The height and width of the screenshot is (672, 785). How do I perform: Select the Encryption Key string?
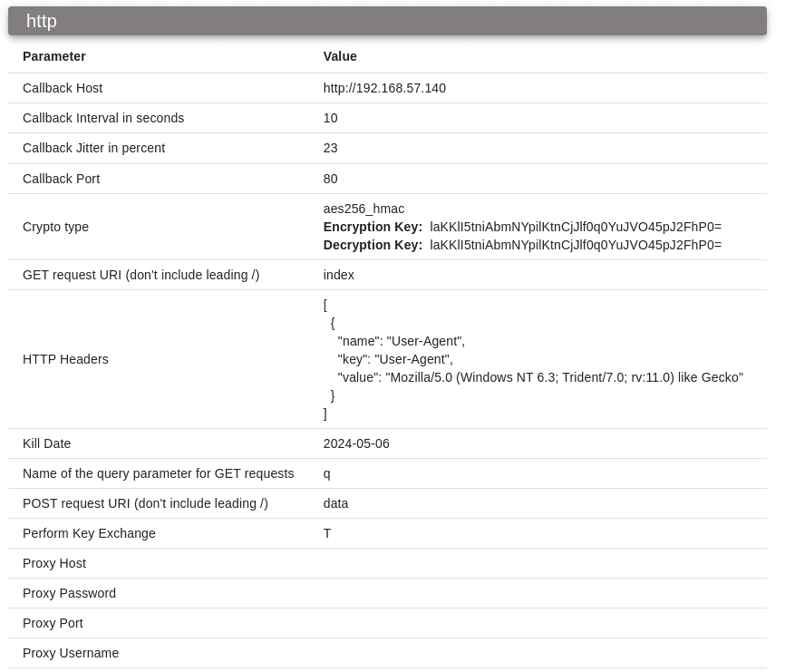point(576,227)
